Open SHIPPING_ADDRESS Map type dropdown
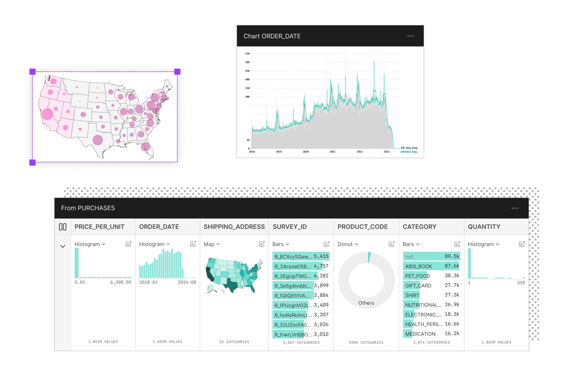The image size is (588, 376). [212, 244]
